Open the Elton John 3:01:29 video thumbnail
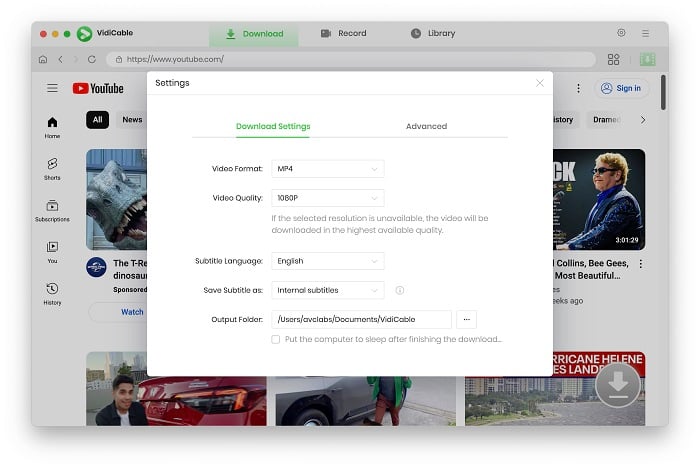This screenshot has height=468, width=700. (599, 200)
